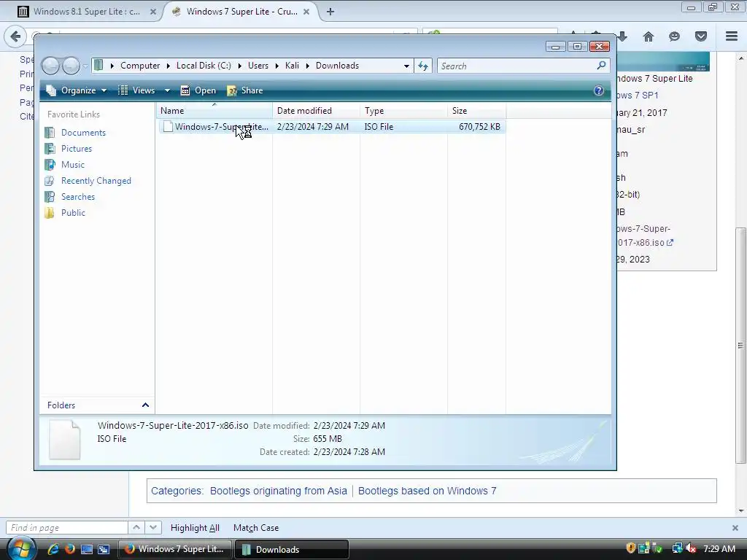Click Computer in the address breadcrumb
747x560 pixels.
pyautogui.click(x=140, y=66)
